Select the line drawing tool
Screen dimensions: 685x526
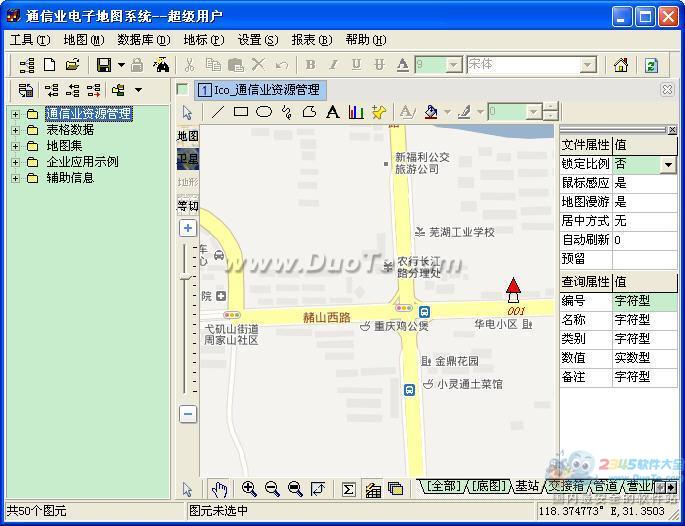(x=217, y=112)
